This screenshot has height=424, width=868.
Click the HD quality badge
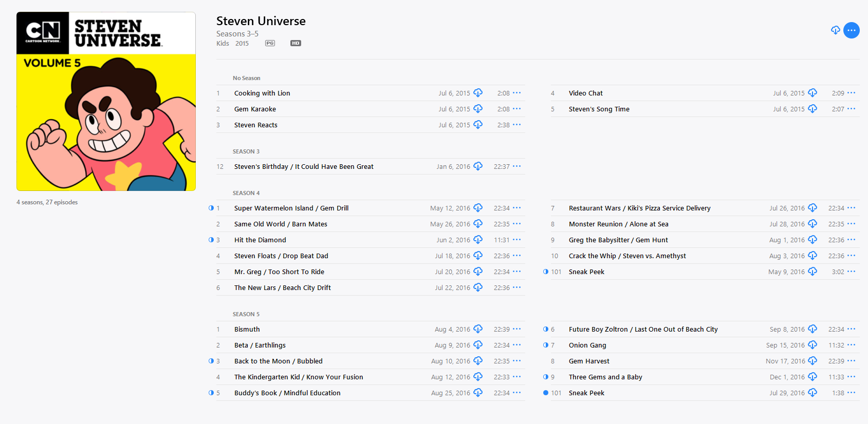tap(296, 43)
